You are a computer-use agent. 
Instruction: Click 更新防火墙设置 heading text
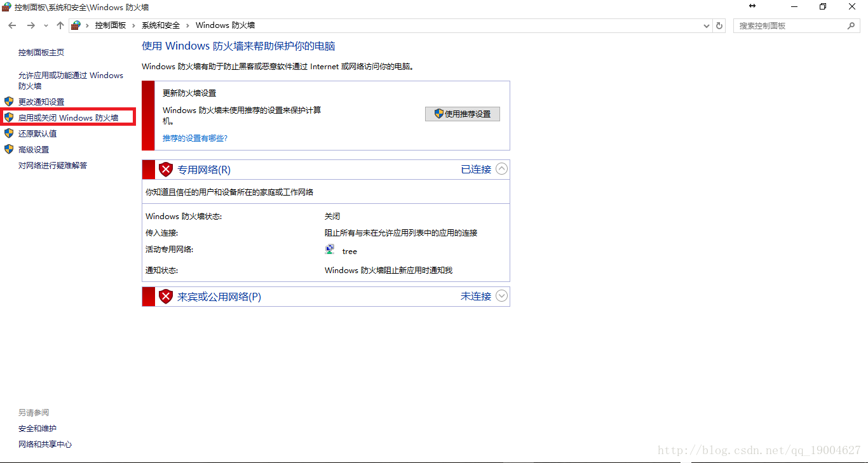pyautogui.click(x=189, y=93)
